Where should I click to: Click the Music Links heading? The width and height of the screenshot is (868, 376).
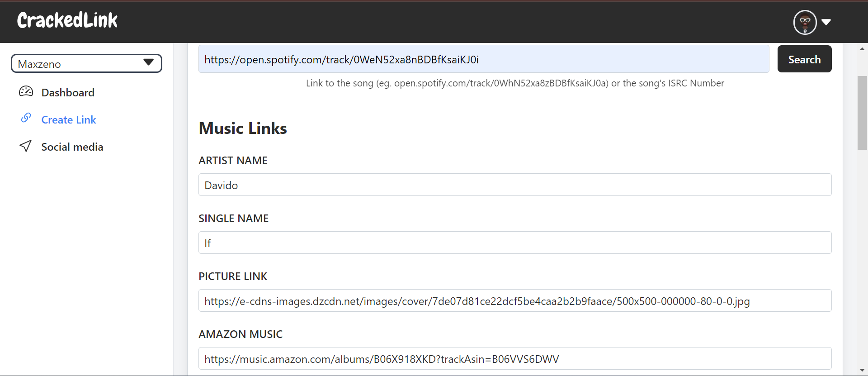[243, 129]
